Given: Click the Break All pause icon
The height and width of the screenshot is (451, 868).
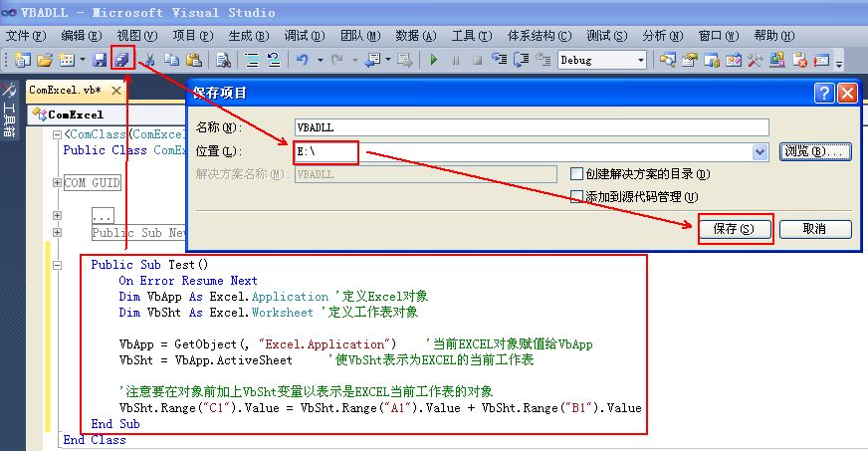Looking at the screenshot, I should (455, 60).
